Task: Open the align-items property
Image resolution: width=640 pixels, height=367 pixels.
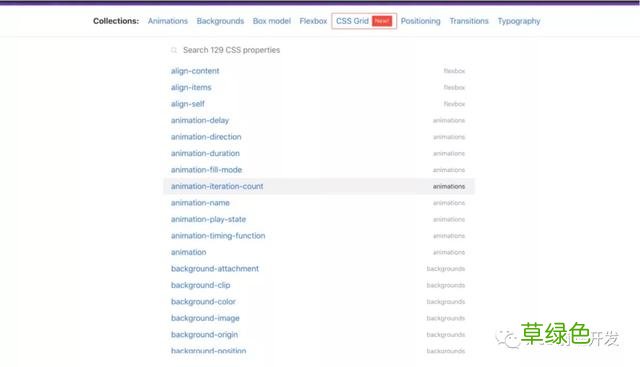Action: click(191, 87)
